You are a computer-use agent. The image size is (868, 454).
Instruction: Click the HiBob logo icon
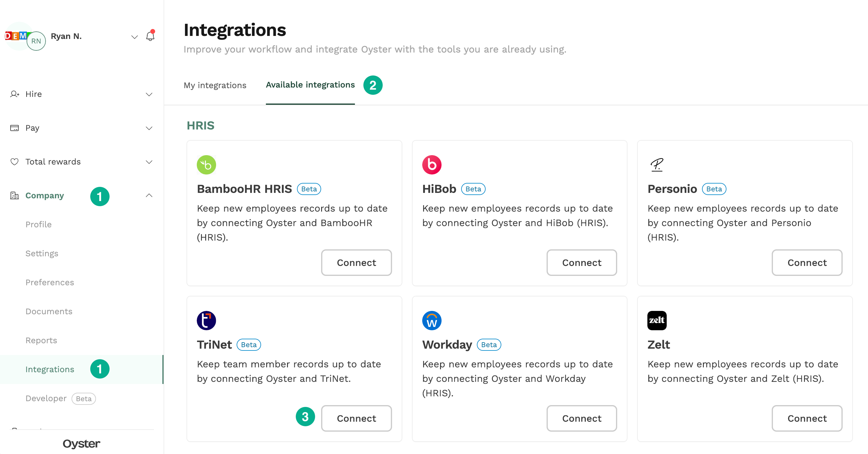pos(431,165)
